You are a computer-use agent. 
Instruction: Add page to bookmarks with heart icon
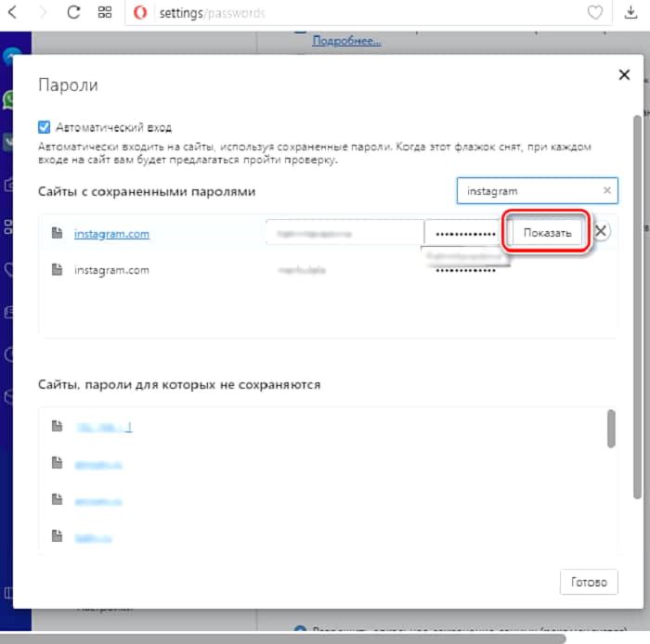tap(595, 12)
